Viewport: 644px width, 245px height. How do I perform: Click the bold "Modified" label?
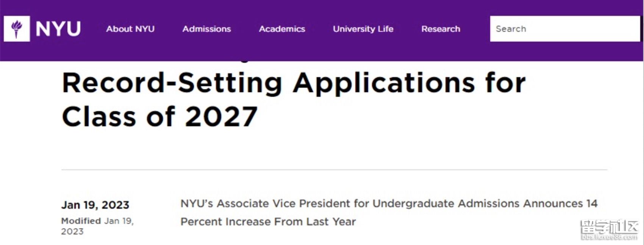coord(81,221)
